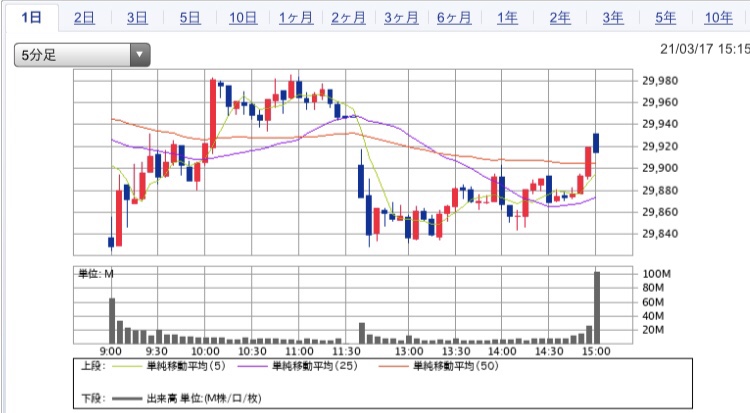Screen dimensions: 750x413
Task: Click the 単純移動平均(25) legend entry
Action: pos(315,366)
